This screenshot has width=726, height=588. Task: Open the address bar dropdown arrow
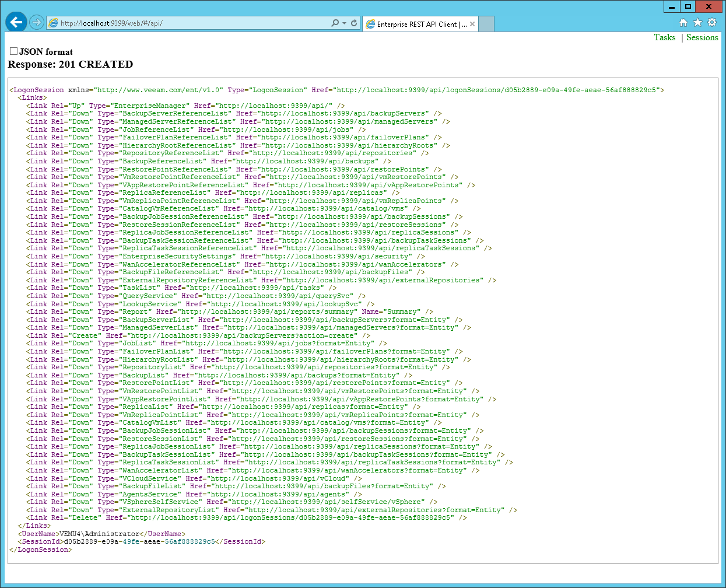tap(344, 23)
